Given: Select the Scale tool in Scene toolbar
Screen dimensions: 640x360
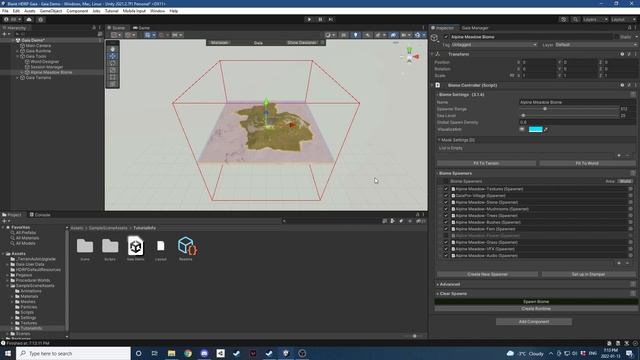Looking at the screenshot, I should pyautogui.click(x=113, y=70).
